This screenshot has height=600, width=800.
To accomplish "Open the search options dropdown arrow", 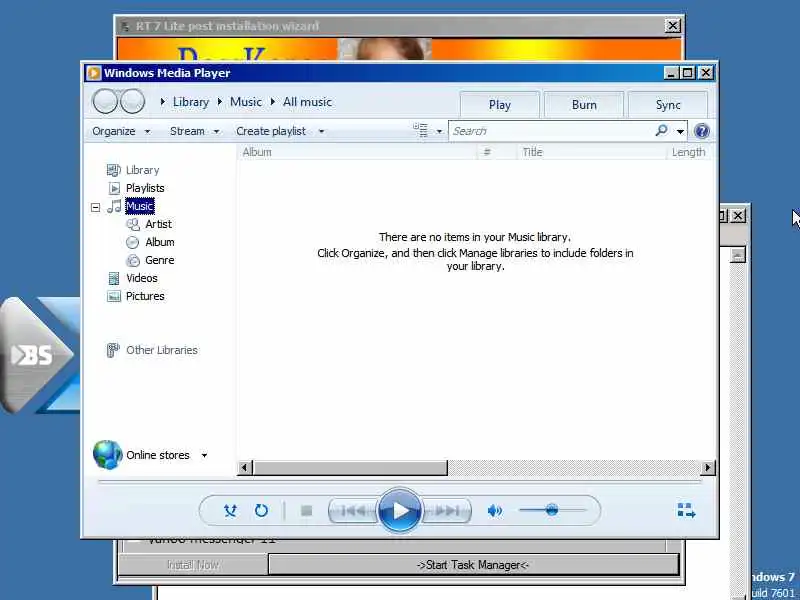I will [680, 132].
